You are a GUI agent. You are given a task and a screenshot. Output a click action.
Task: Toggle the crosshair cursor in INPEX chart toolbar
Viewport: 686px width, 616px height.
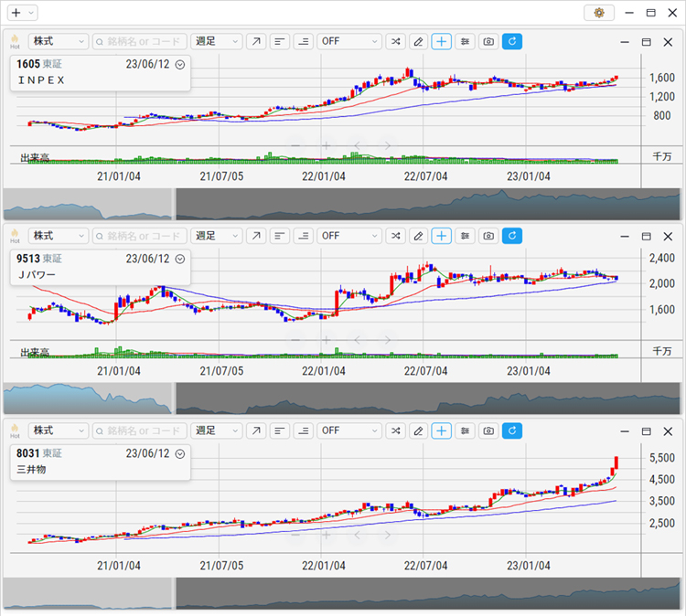point(442,42)
